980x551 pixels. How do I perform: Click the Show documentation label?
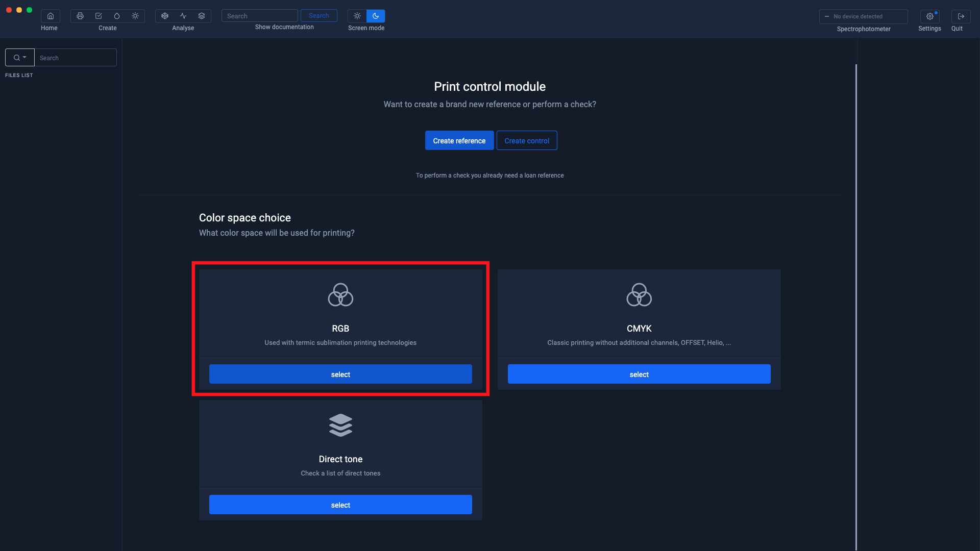click(x=284, y=27)
